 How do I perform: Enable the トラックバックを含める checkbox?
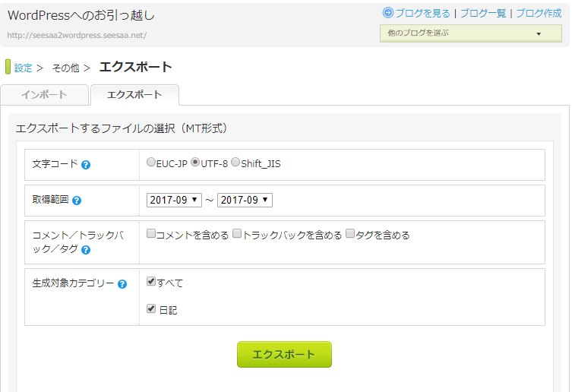click(x=237, y=235)
